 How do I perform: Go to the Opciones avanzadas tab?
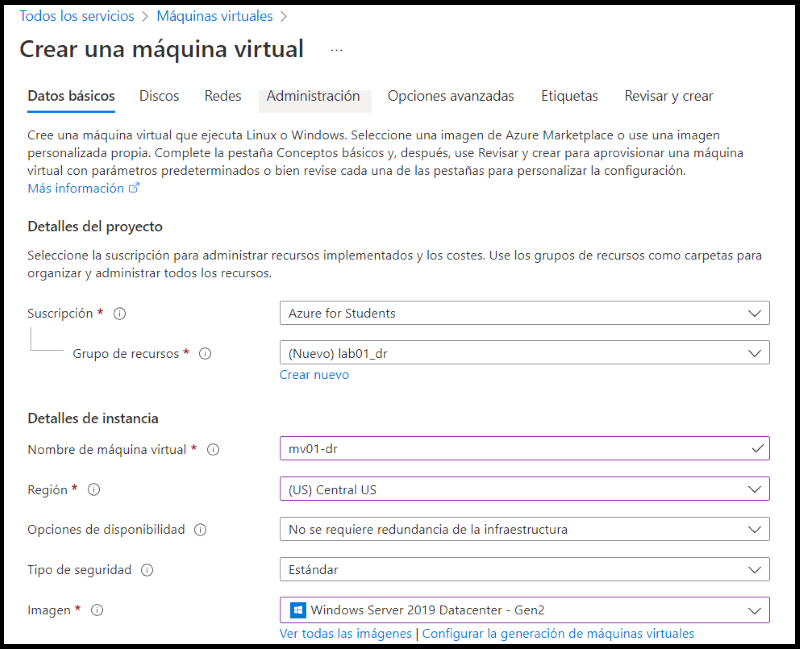click(x=451, y=96)
